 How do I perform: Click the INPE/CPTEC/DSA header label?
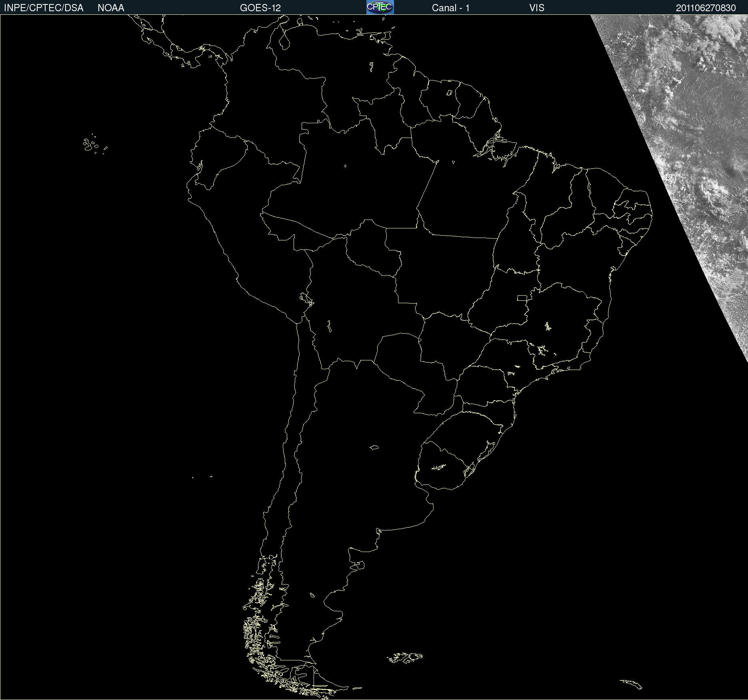pyautogui.click(x=44, y=8)
